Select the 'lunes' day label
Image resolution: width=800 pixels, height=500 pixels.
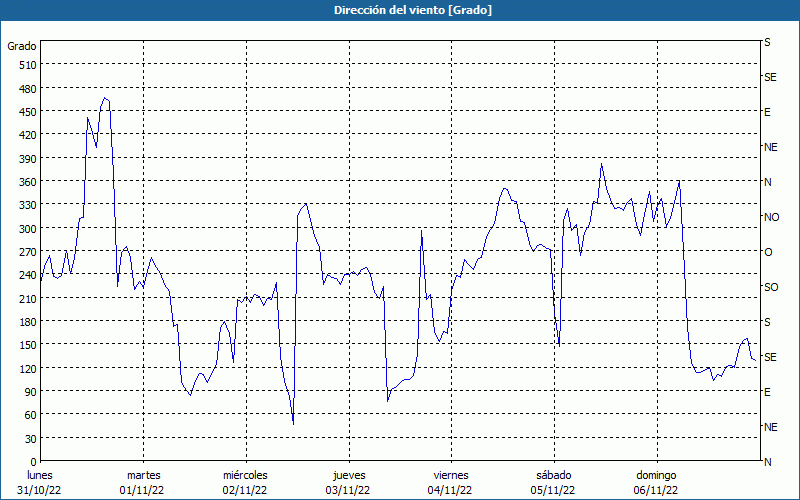(40, 475)
